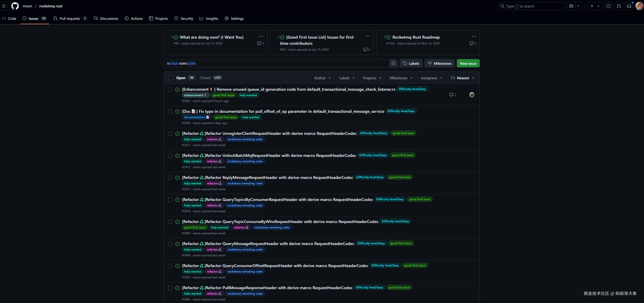Expand the Author filter dropdown
The width and height of the screenshot is (644, 303).
(322, 78)
